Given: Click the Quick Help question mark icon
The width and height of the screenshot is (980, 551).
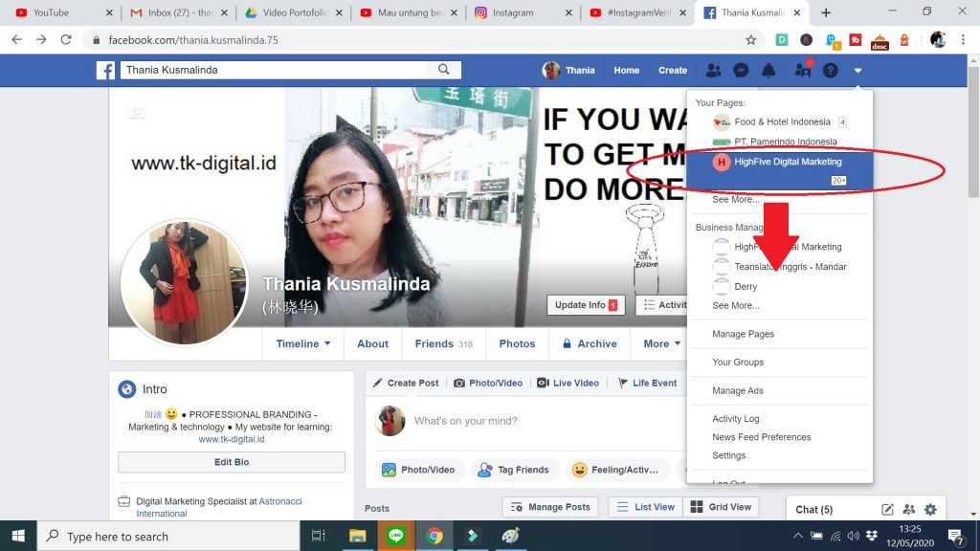Looking at the screenshot, I should (x=830, y=70).
